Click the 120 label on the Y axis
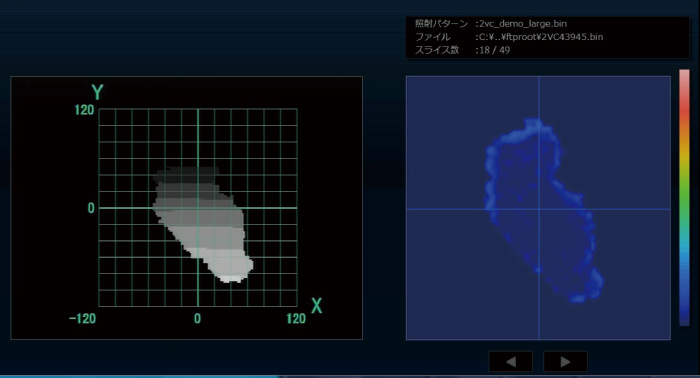This screenshot has width=700, height=378. (x=84, y=110)
